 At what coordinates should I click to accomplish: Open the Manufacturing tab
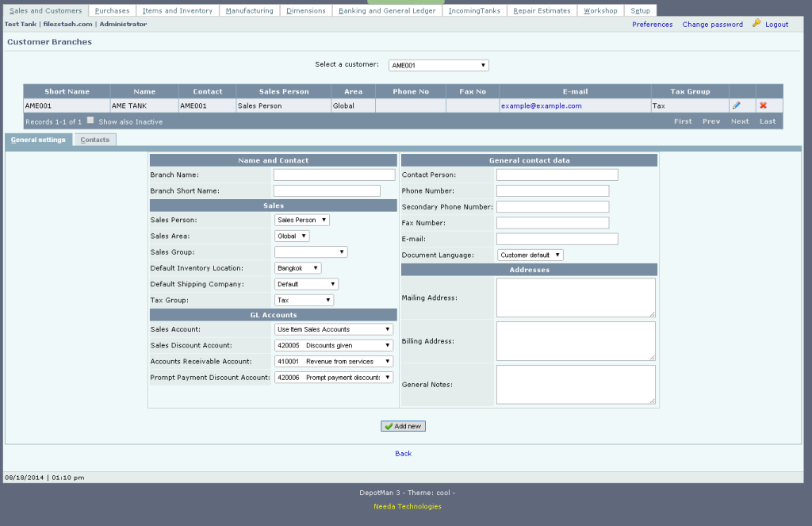click(250, 10)
